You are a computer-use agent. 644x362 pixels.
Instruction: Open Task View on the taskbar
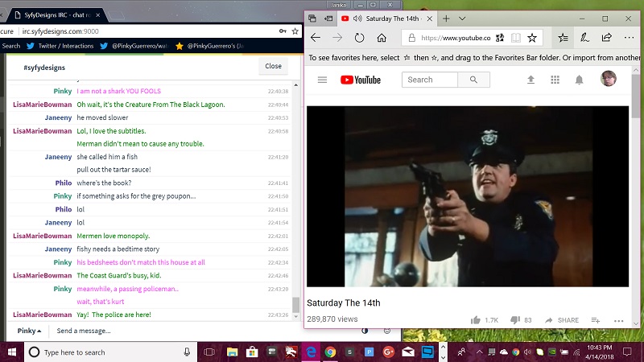click(x=209, y=352)
